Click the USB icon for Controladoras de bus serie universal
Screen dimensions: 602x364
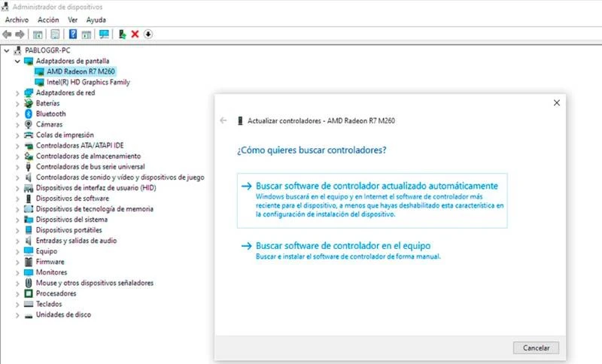[29, 167]
